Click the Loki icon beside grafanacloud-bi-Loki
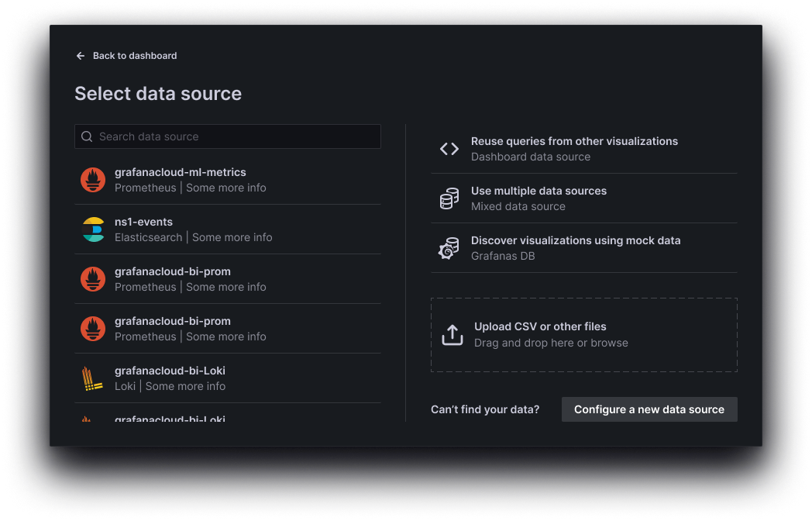This screenshot has width=812, height=521. 93,378
